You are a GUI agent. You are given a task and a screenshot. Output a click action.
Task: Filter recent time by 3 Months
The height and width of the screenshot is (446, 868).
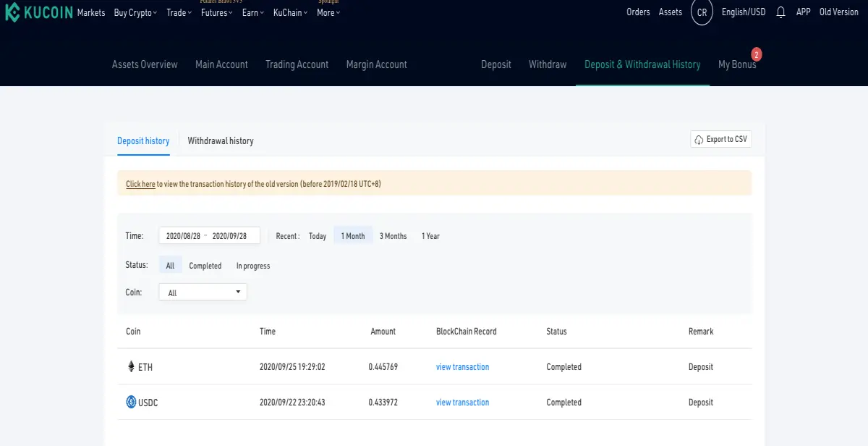click(x=393, y=236)
